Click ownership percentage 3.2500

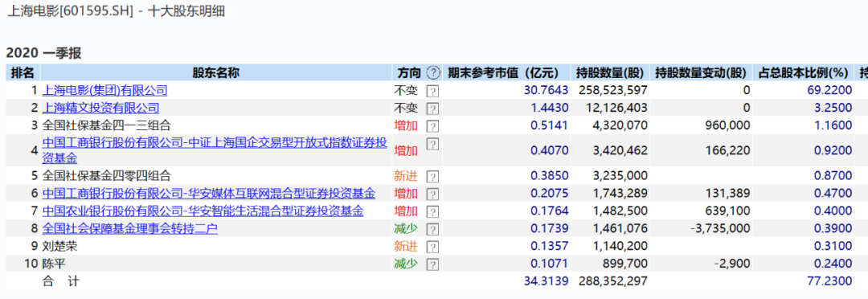[x=833, y=108]
